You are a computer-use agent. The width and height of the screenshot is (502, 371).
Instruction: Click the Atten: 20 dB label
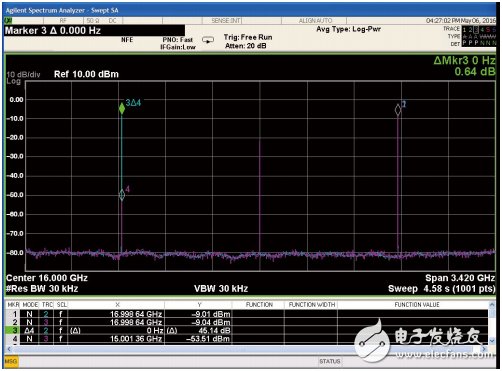(246, 46)
